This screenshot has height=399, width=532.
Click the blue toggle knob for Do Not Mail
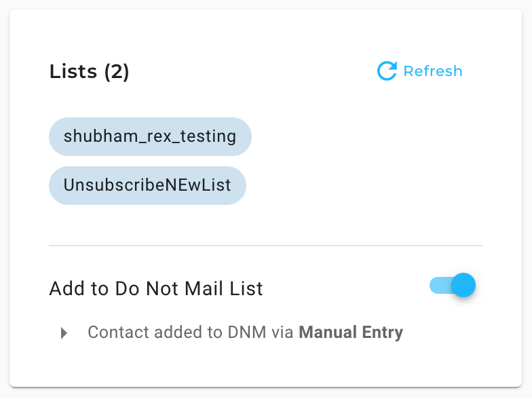463,285
